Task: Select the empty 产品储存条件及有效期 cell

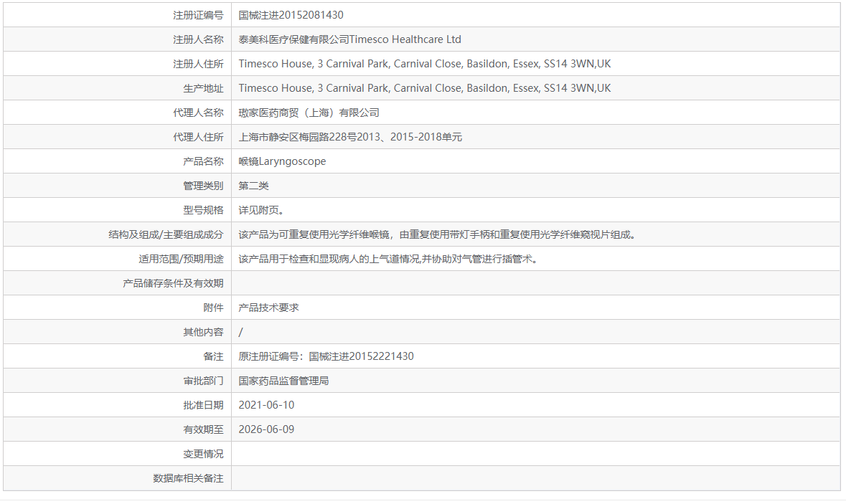Action: [431, 282]
